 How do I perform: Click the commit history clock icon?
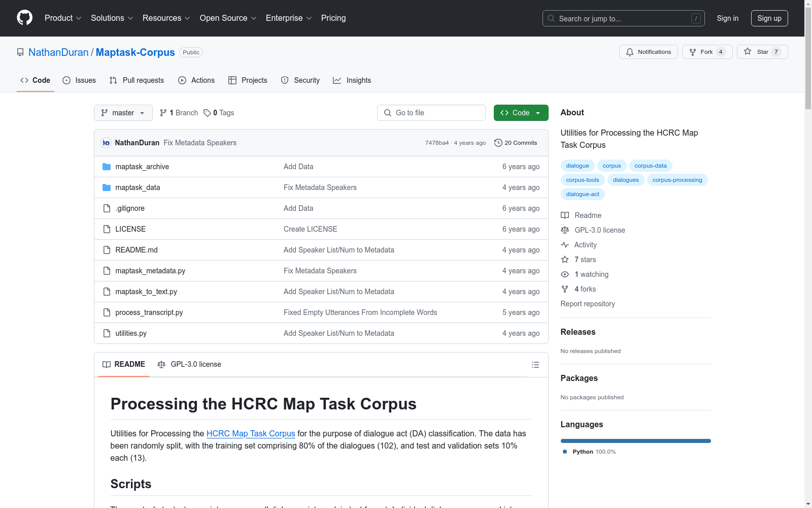click(x=498, y=143)
